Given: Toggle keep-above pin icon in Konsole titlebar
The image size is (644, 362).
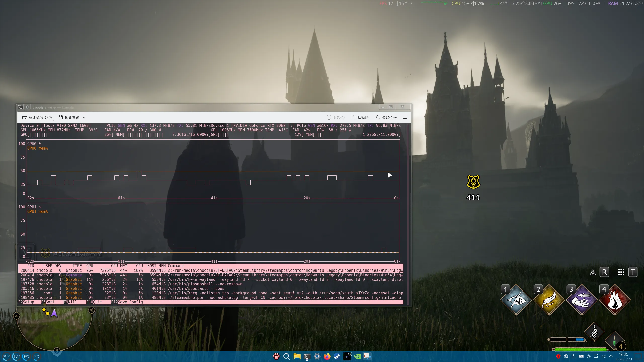Looking at the screenshot, I should tap(27, 107).
